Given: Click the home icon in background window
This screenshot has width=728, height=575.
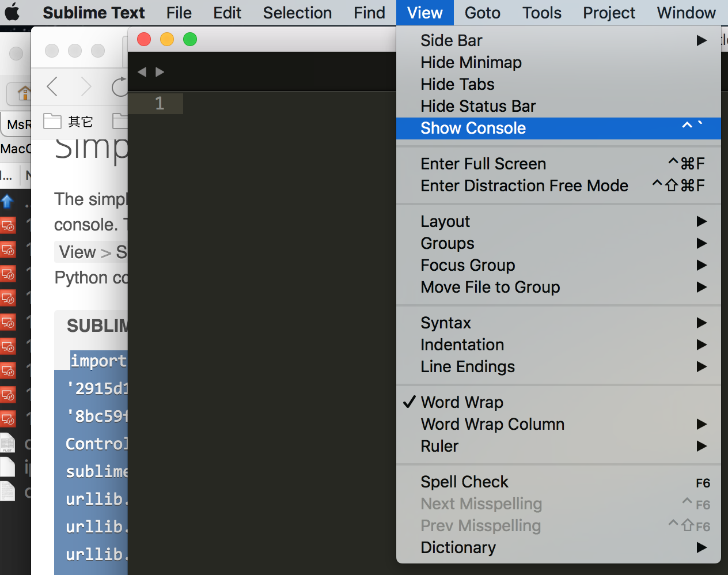Looking at the screenshot, I should [x=24, y=92].
